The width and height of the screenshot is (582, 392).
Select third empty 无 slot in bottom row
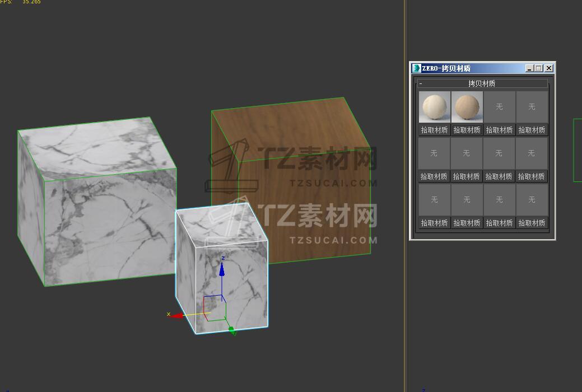499,200
